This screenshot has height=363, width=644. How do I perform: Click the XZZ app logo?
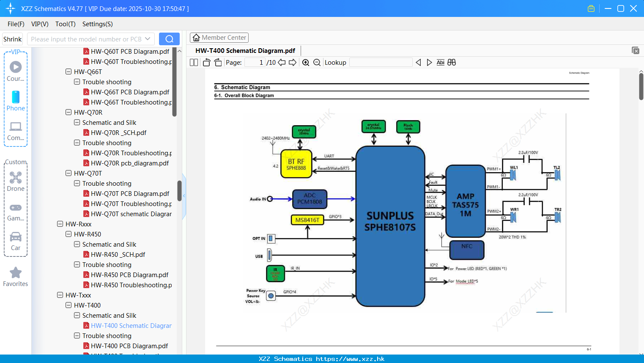point(11,8)
